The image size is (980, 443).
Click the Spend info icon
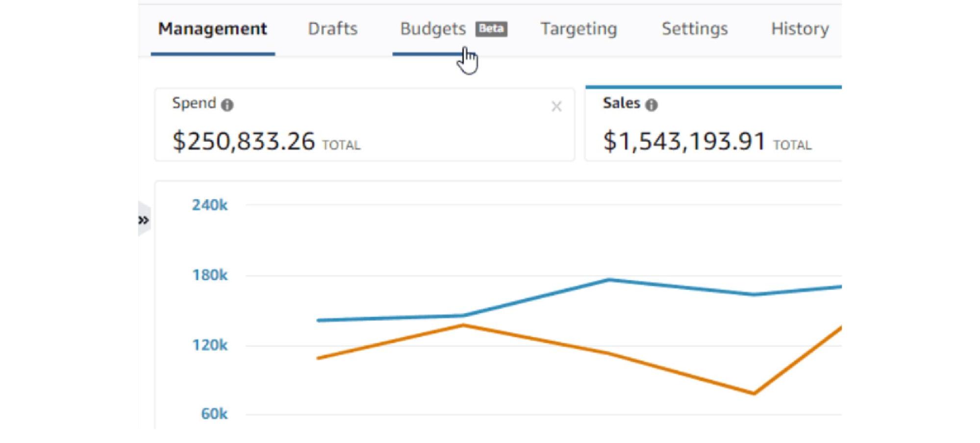tap(228, 104)
